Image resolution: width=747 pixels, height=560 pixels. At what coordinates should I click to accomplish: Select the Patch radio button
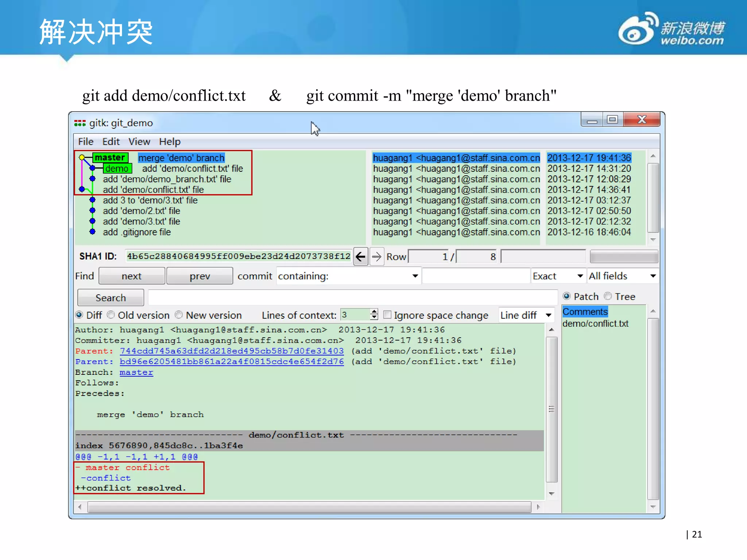pyautogui.click(x=566, y=296)
